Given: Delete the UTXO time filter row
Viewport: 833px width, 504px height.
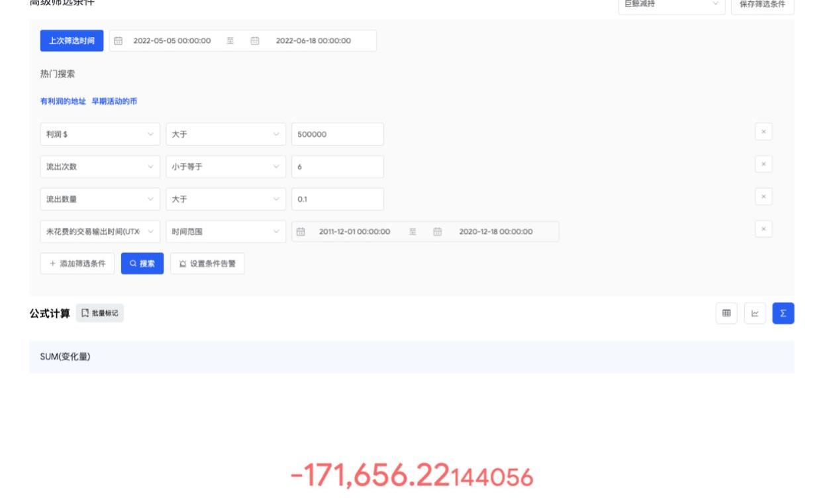Looking at the screenshot, I should tap(763, 229).
